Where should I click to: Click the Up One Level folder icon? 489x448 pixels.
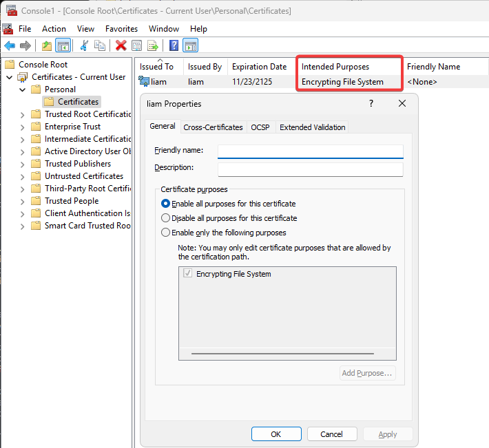tap(46, 45)
